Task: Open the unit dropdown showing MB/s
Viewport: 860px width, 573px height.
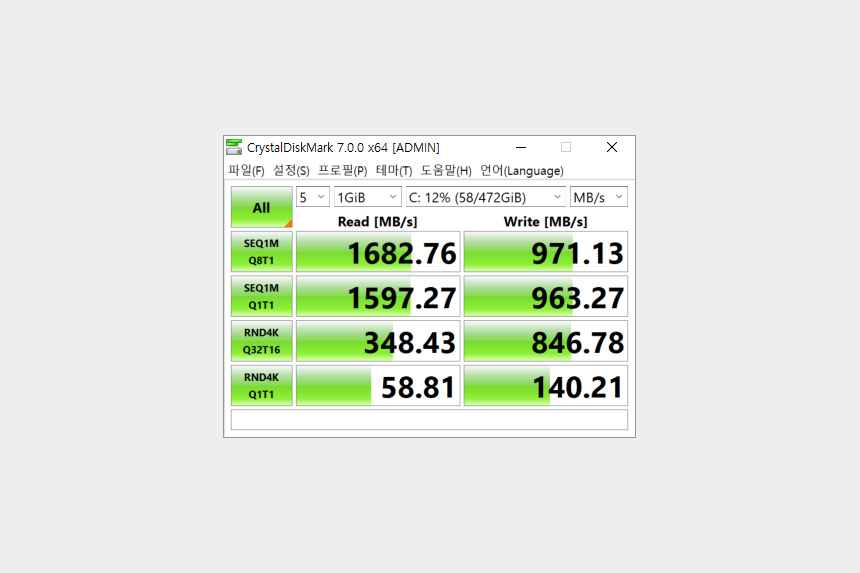Action: coord(599,197)
